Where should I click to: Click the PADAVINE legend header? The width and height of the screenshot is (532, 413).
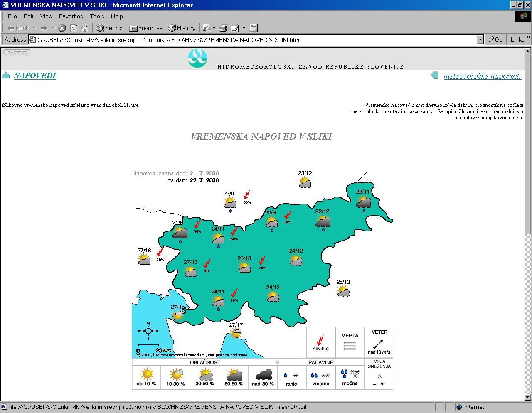click(x=320, y=363)
